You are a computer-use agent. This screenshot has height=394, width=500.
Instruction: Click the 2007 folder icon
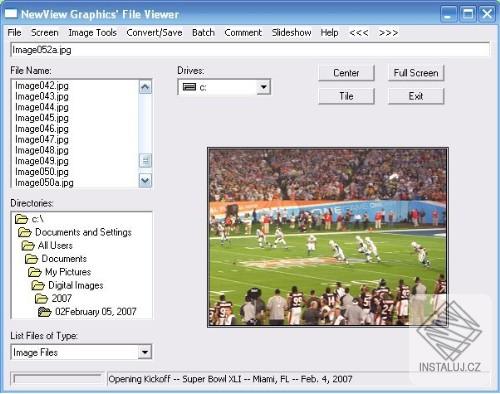pos(41,298)
